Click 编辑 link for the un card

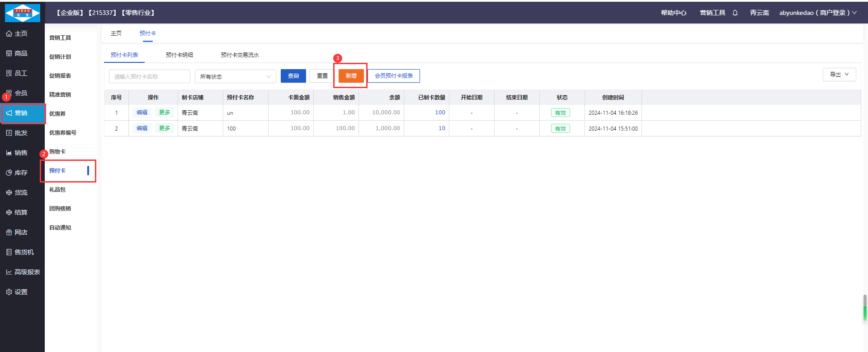[142, 113]
